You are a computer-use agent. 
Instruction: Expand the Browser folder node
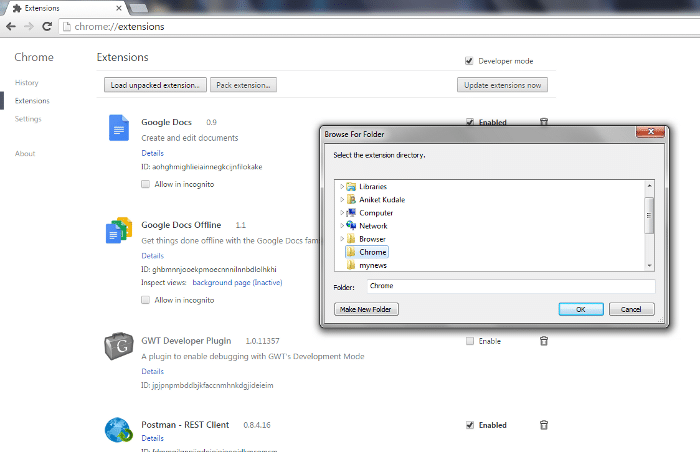[x=342, y=239]
